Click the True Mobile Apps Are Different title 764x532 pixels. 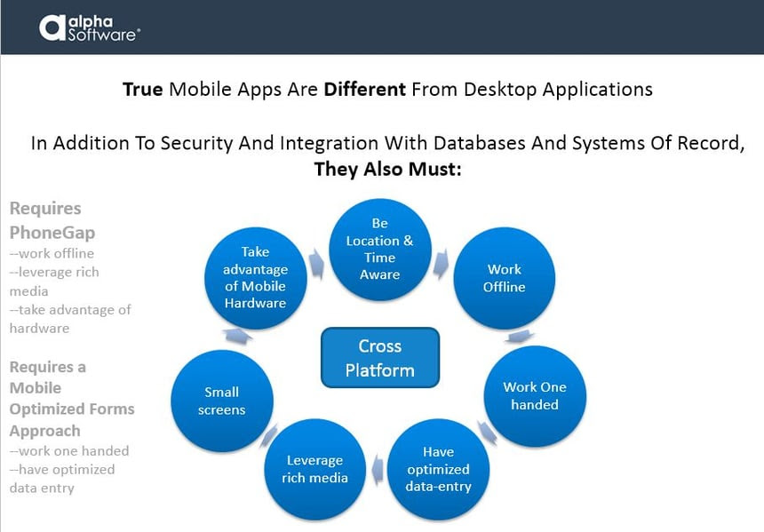pos(387,90)
